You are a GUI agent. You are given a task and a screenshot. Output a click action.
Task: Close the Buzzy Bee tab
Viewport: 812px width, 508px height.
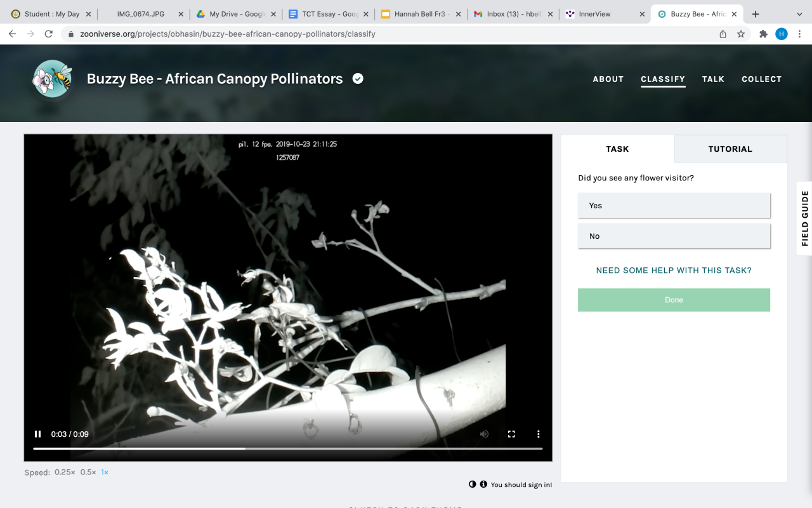[x=734, y=14]
